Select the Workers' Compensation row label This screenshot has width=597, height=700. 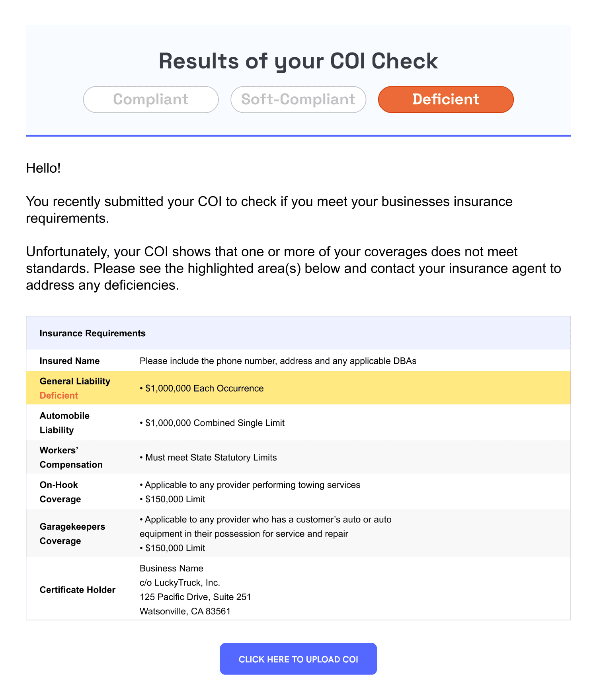[x=71, y=458]
